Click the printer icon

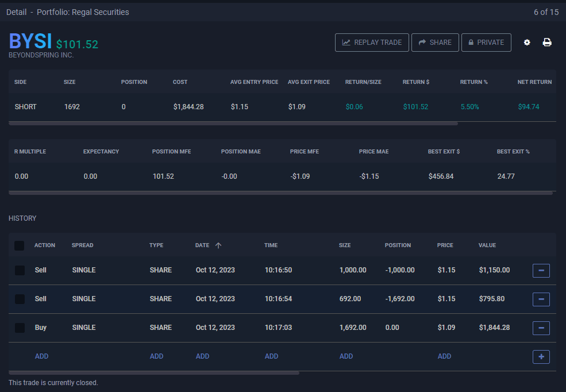pos(547,43)
